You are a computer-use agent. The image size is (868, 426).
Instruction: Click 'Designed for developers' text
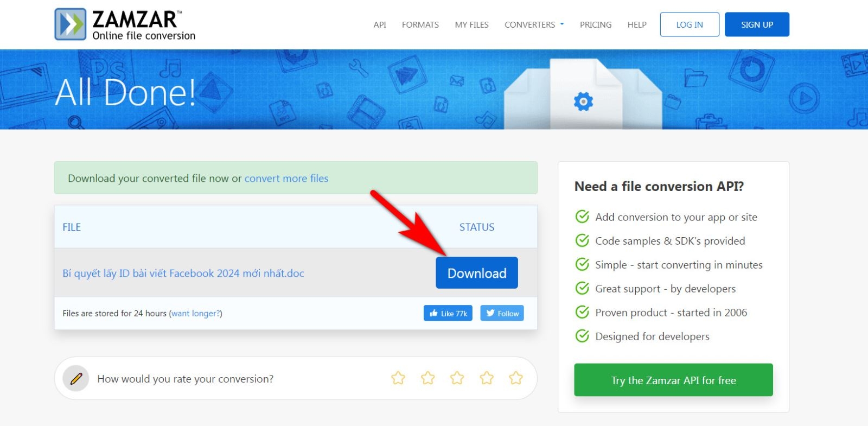click(x=653, y=336)
